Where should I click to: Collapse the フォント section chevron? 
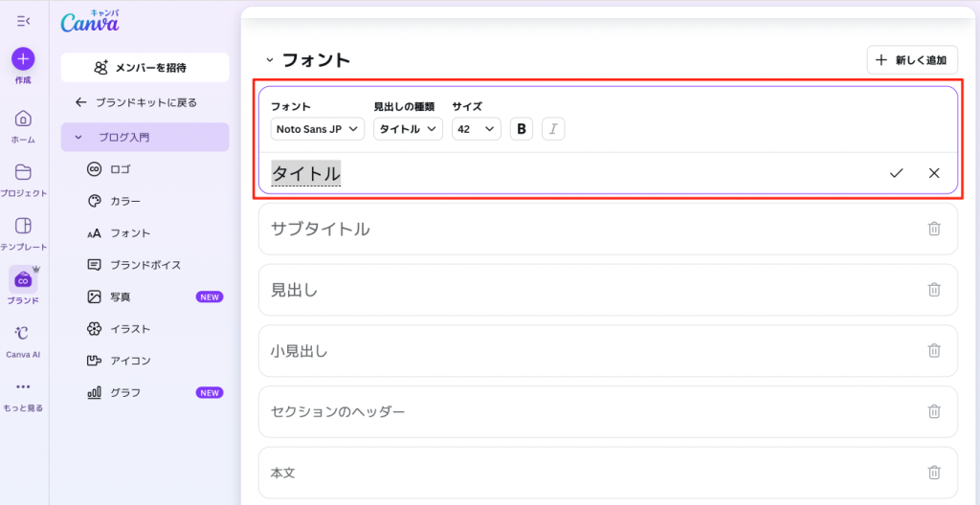point(270,60)
